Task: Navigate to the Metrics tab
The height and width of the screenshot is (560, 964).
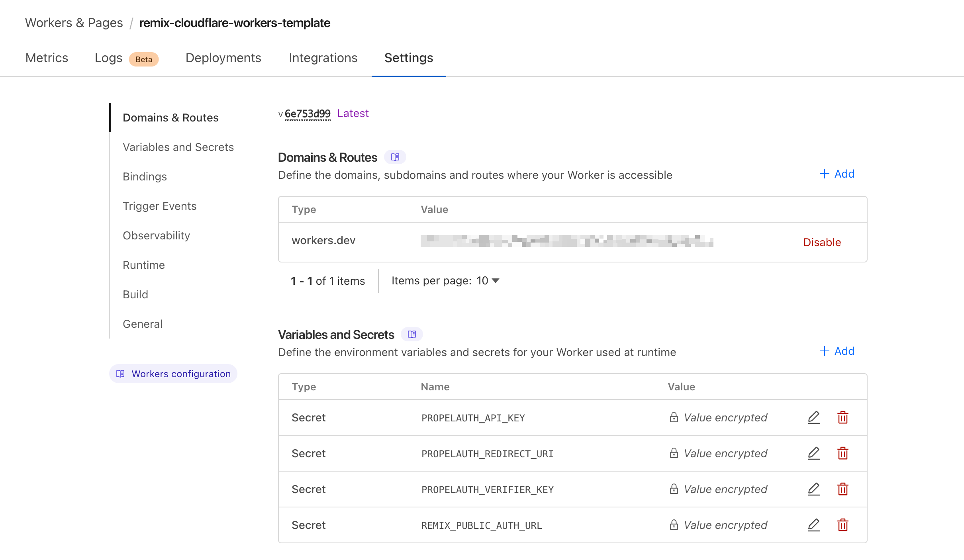Action: click(46, 57)
